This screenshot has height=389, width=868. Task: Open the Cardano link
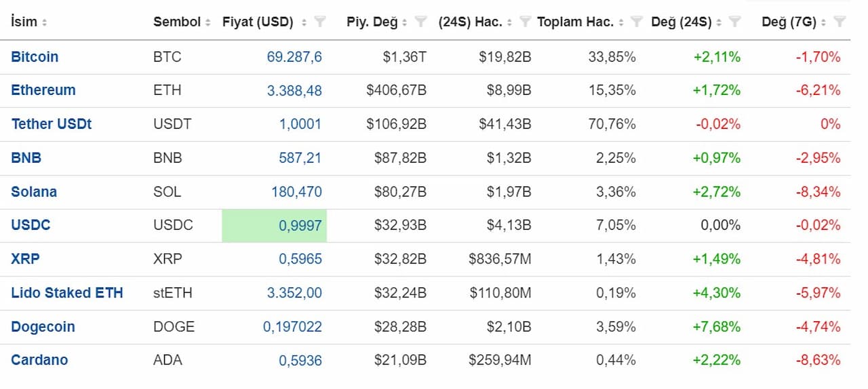(x=39, y=360)
